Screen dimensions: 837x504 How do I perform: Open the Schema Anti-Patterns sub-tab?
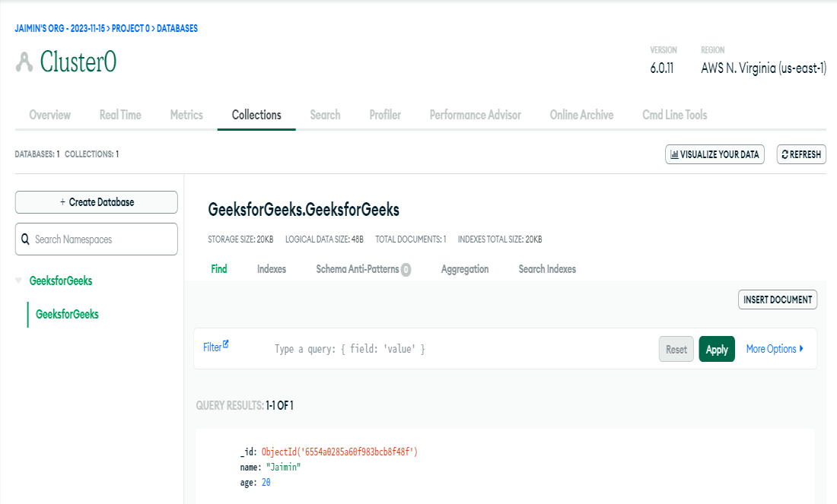pos(357,269)
